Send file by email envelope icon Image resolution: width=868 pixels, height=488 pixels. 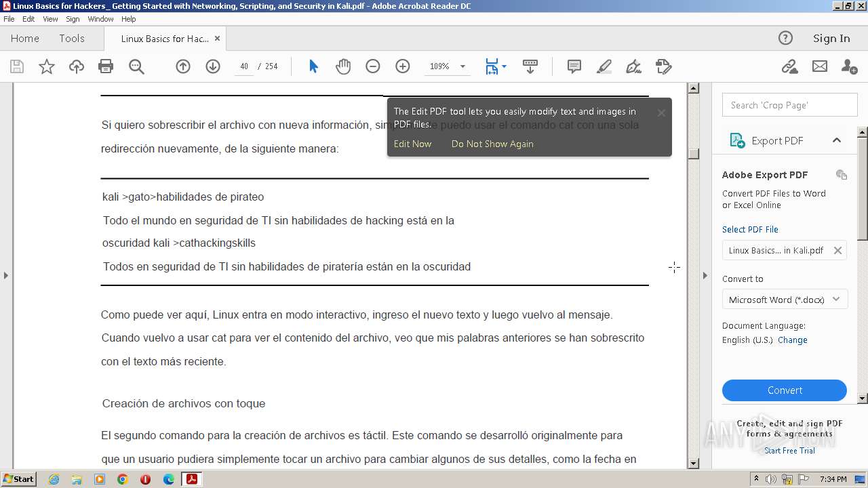point(820,66)
